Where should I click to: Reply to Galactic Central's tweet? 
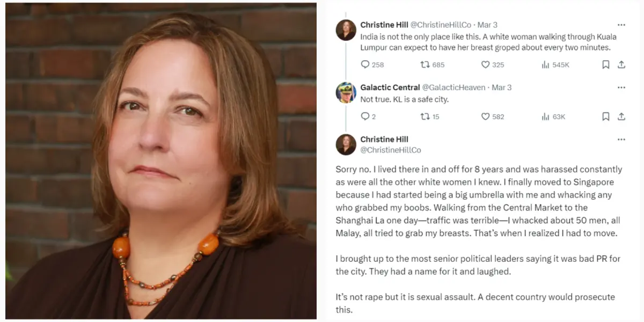tap(365, 116)
